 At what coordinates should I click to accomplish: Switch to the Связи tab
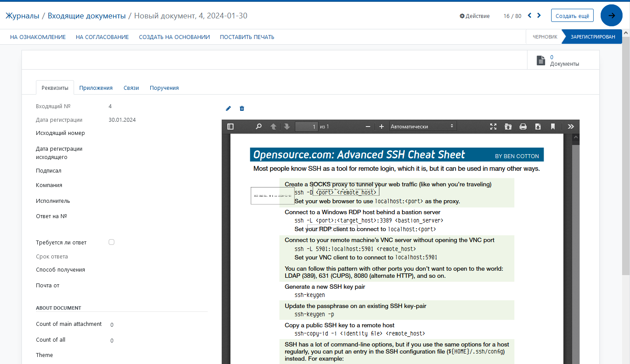[131, 88]
